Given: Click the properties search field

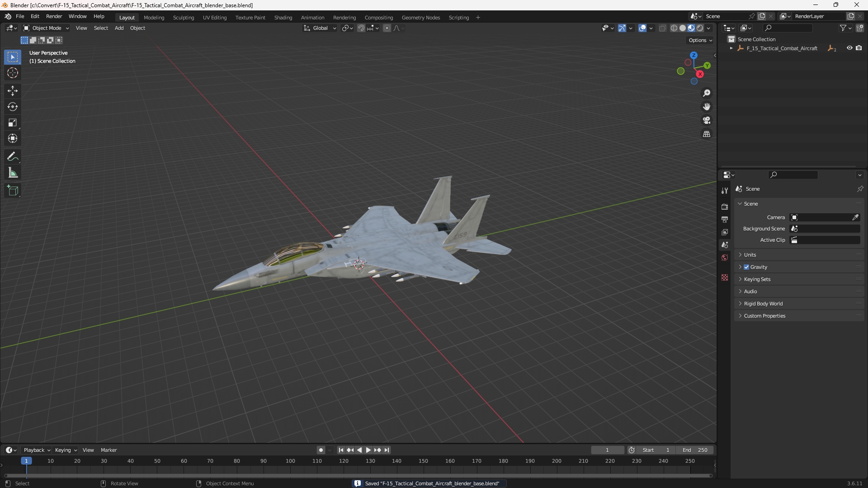Looking at the screenshot, I should [x=793, y=175].
